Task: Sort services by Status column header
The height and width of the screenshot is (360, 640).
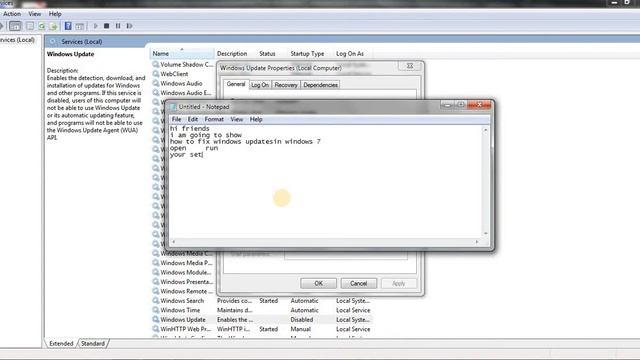Action: tap(267, 53)
